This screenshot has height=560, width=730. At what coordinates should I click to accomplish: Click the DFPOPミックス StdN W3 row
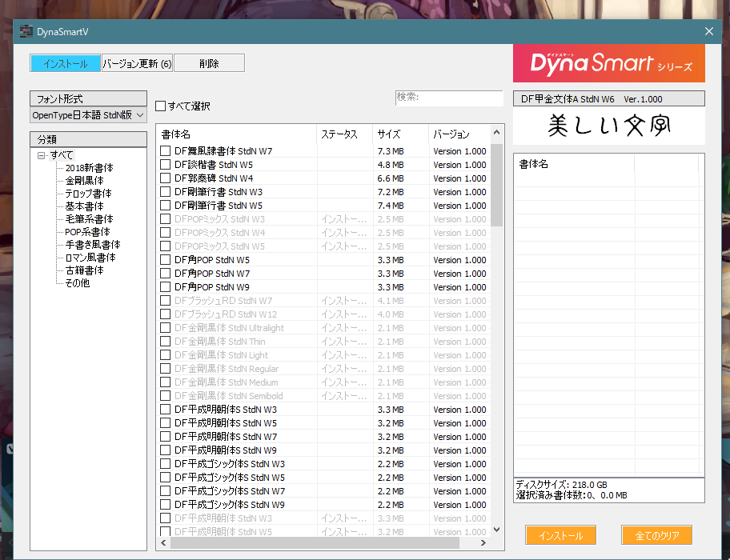(323, 219)
